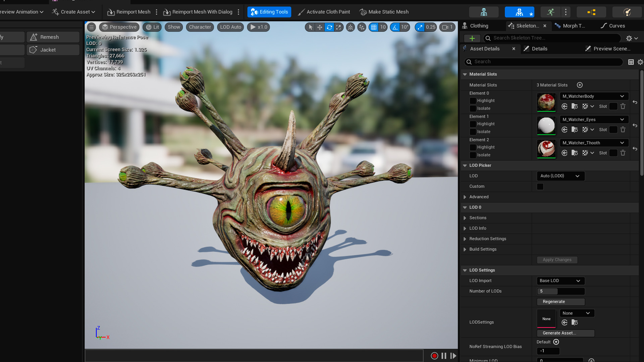Screen dimensions: 644x362
Task: Check the Custom LOD checkbox
Action: (540, 187)
